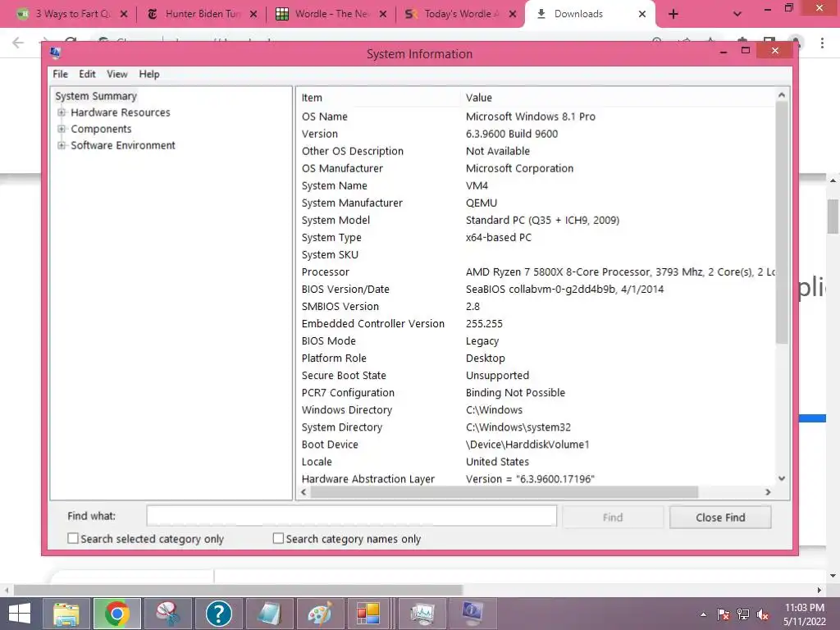Click Chrome's back arrow
The image size is (840, 630).
click(18, 43)
